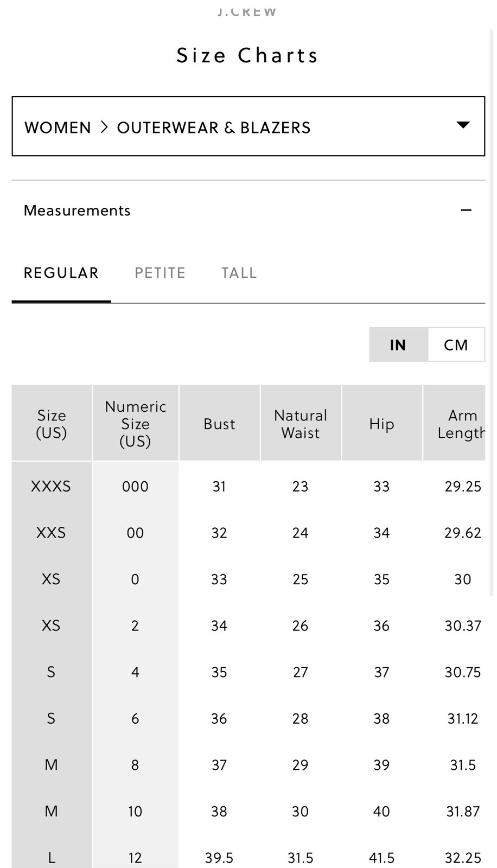Click the Measurements section heading
This screenshot has height=868, width=497.
[x=77, y=210]
